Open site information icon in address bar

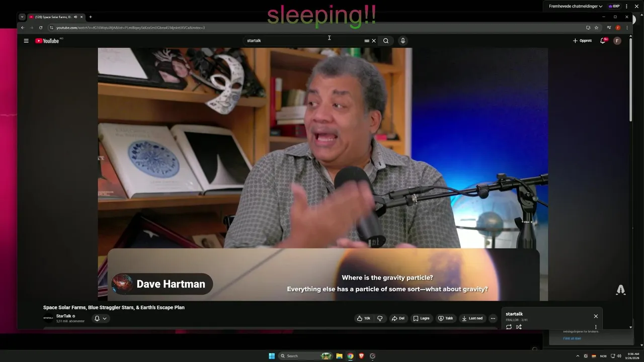point(51,28)
